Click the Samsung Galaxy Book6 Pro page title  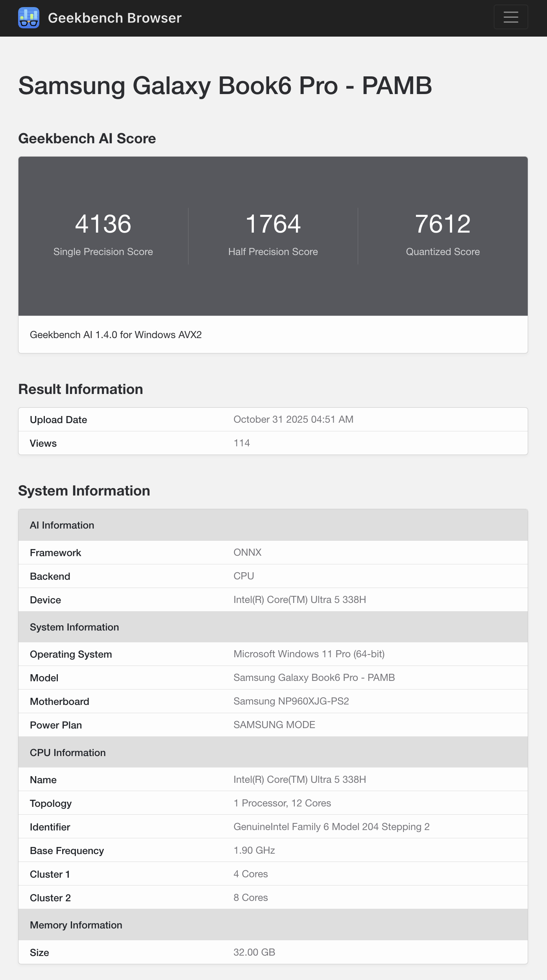(x=225, y=85)
